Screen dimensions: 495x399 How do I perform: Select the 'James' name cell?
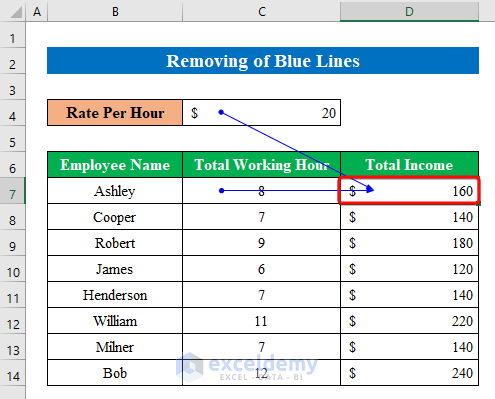tap(115, 269)
